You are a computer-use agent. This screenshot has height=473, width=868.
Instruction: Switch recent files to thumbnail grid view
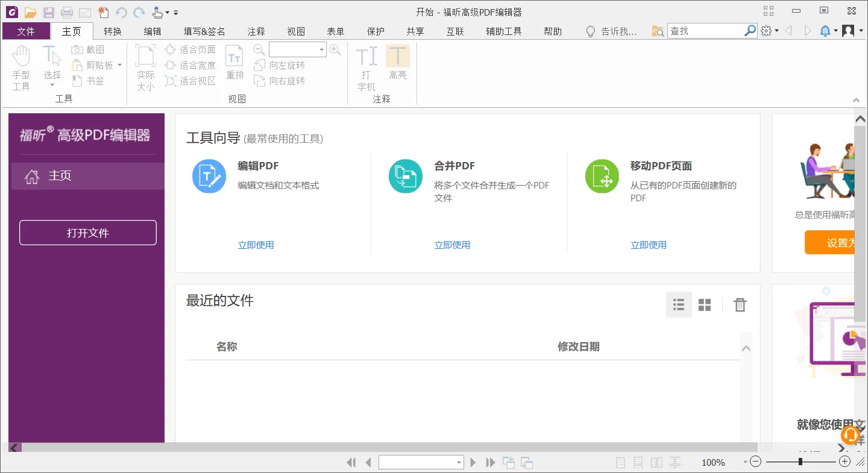[x=705, y=305]
